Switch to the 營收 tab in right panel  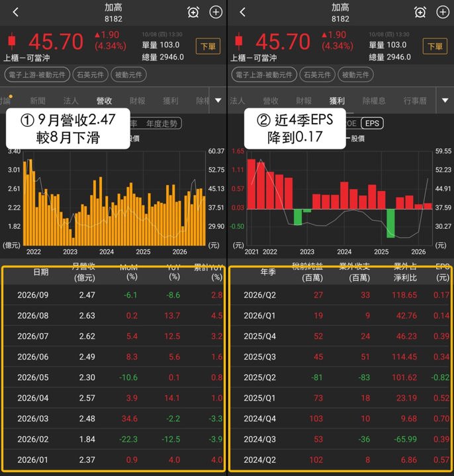click(271, 100)
